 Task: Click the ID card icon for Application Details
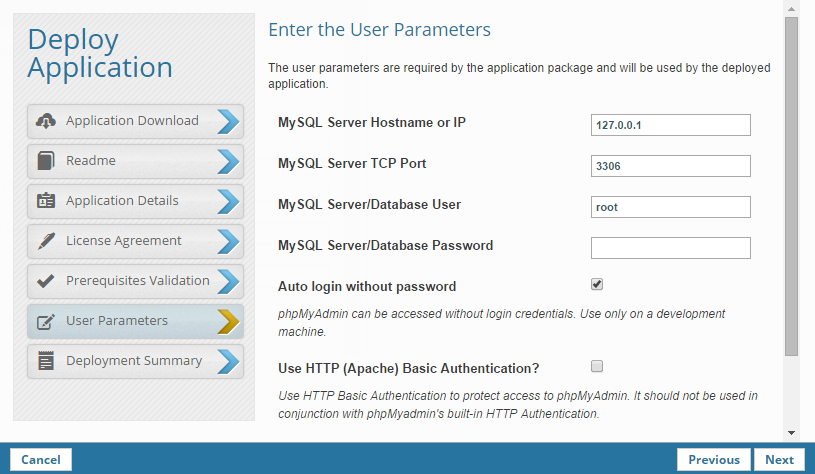tap(45, 201)
